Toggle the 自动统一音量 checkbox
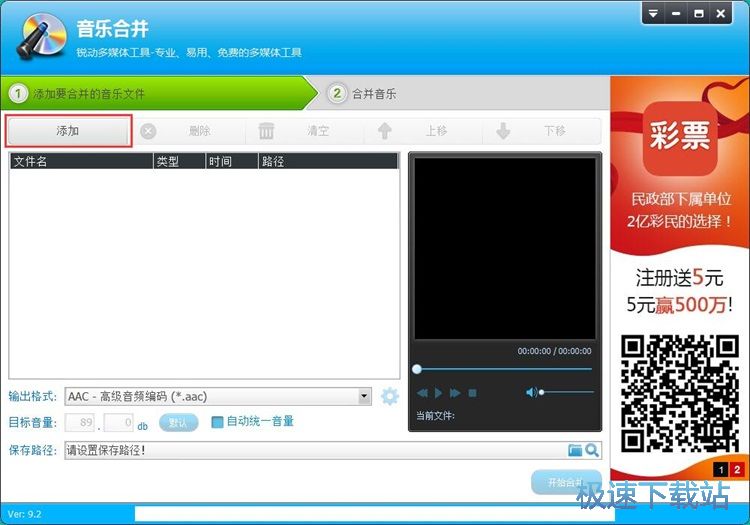 [217, 422]
